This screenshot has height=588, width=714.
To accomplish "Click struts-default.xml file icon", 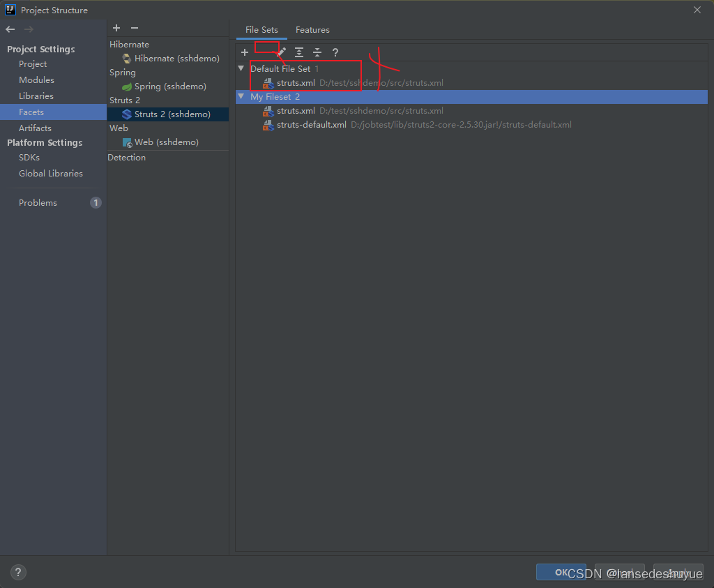I will [x=268, y=126].
